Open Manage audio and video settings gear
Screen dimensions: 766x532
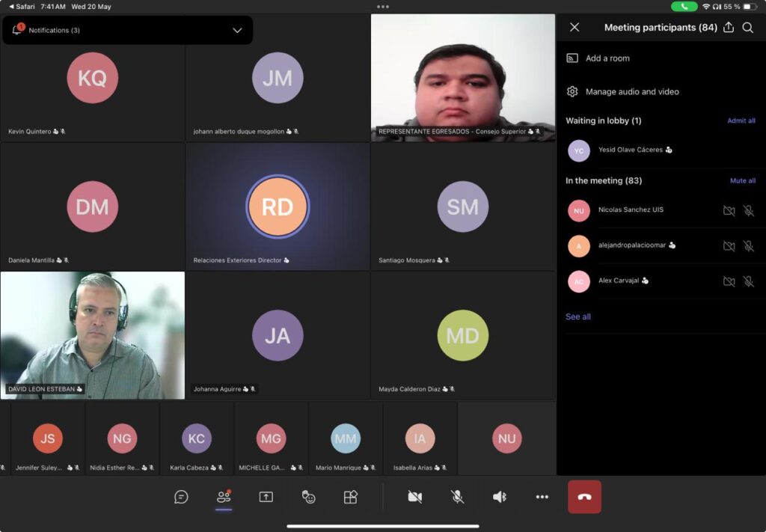click(x=572, y=91)
